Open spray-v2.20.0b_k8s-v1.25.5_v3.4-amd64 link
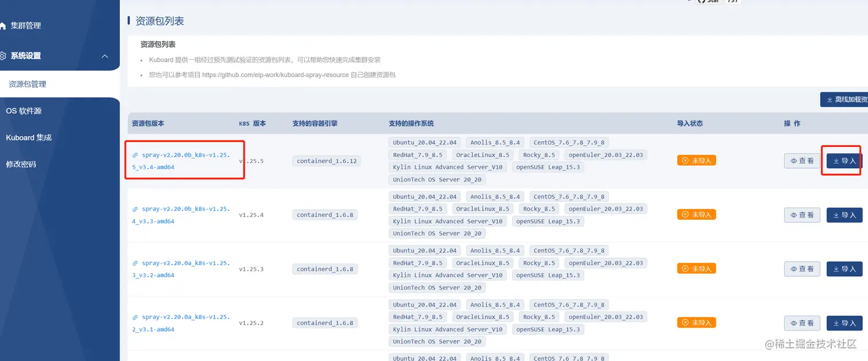The width and height of the screenshot is (868, 361). [181, 161]
